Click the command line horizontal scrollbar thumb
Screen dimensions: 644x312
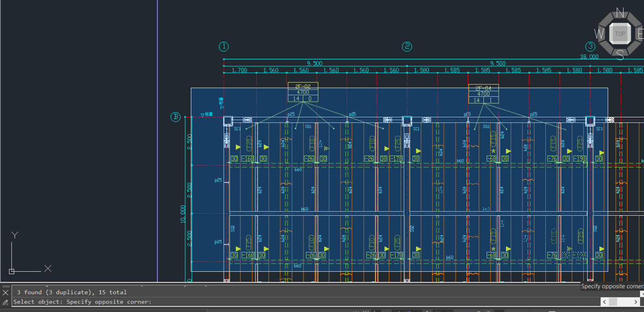tap(613, 302)
